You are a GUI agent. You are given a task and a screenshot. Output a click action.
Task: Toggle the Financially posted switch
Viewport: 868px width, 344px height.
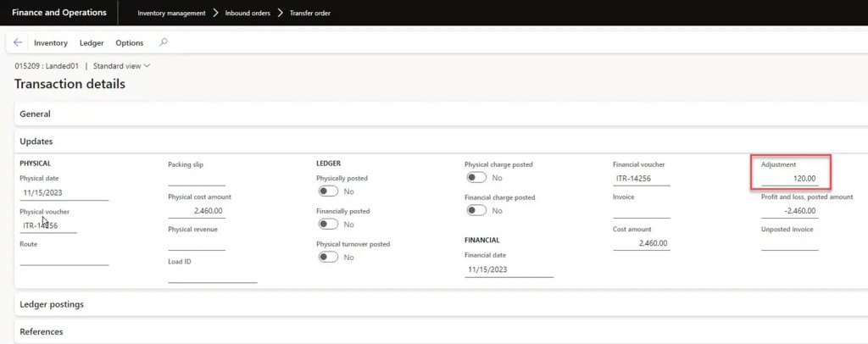point(327,225)
